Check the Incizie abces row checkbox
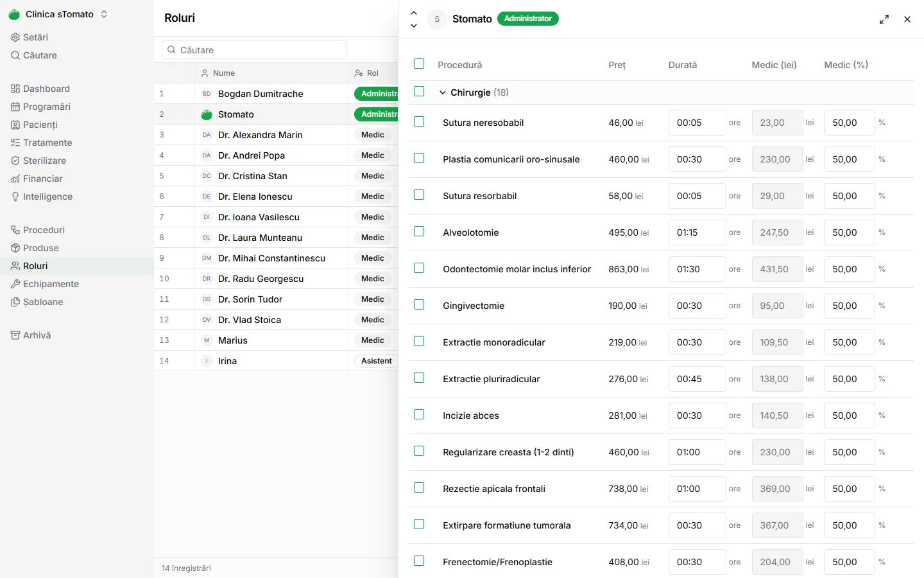The image size is (924, 578). [x=419, y=414]
